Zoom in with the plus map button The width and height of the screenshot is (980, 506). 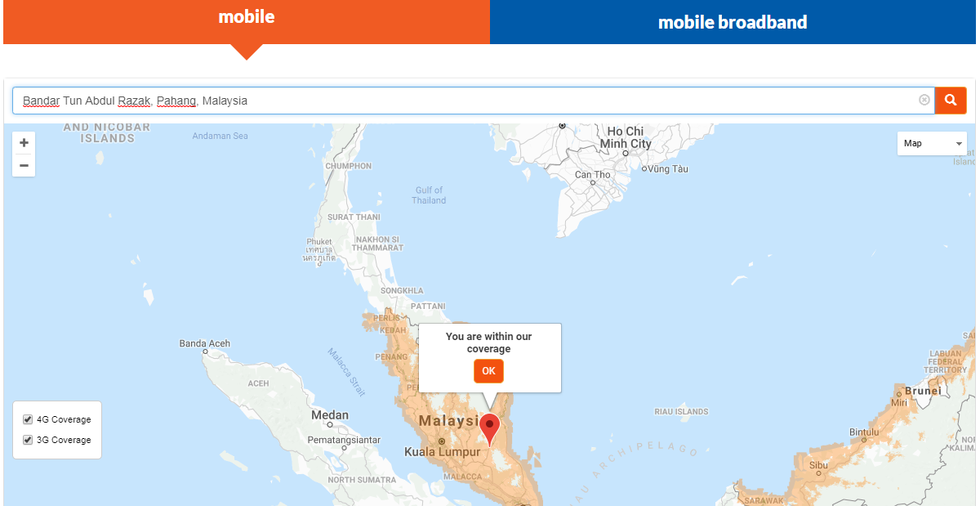[x=24, y=142]
